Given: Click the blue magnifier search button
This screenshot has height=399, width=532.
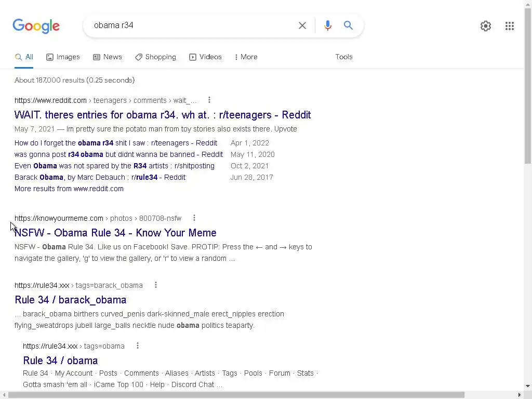Looking at the screenshot, I should [x=348, y=25].
